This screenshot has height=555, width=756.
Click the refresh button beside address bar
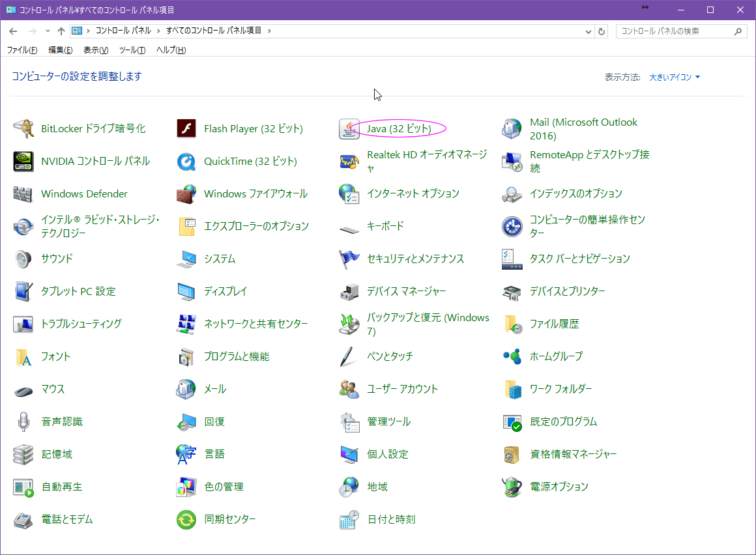[602, 31]
